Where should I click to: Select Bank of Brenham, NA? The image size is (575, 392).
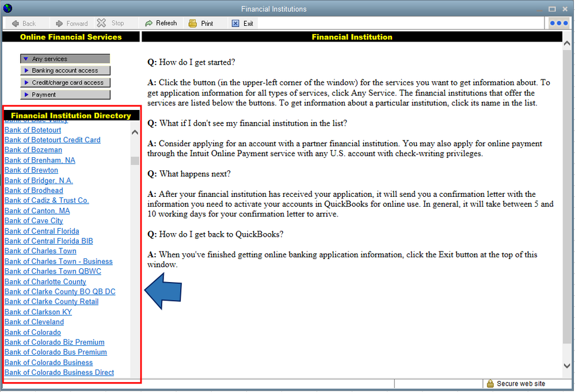pos(40,160)
